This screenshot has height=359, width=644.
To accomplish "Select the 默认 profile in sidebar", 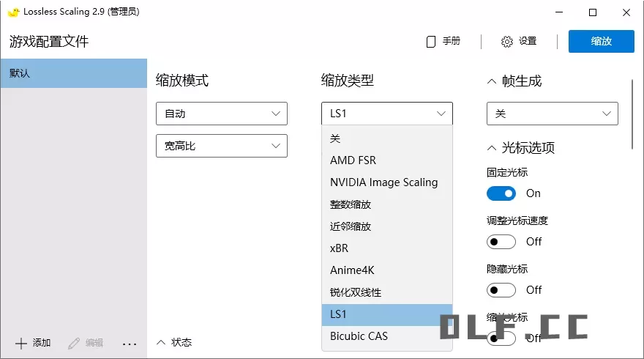I will (x=73, y=73).
